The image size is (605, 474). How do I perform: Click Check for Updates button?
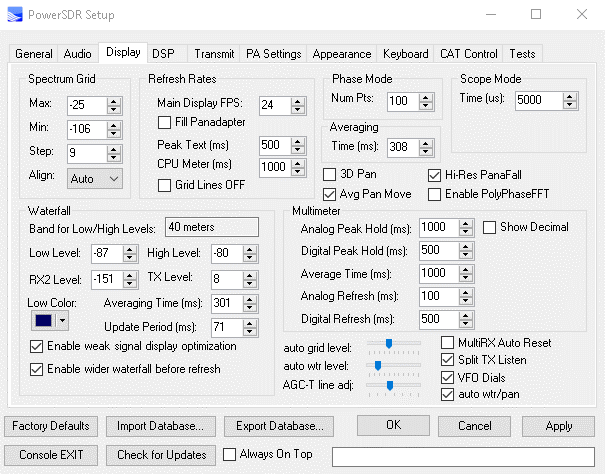tap(161, 455)
